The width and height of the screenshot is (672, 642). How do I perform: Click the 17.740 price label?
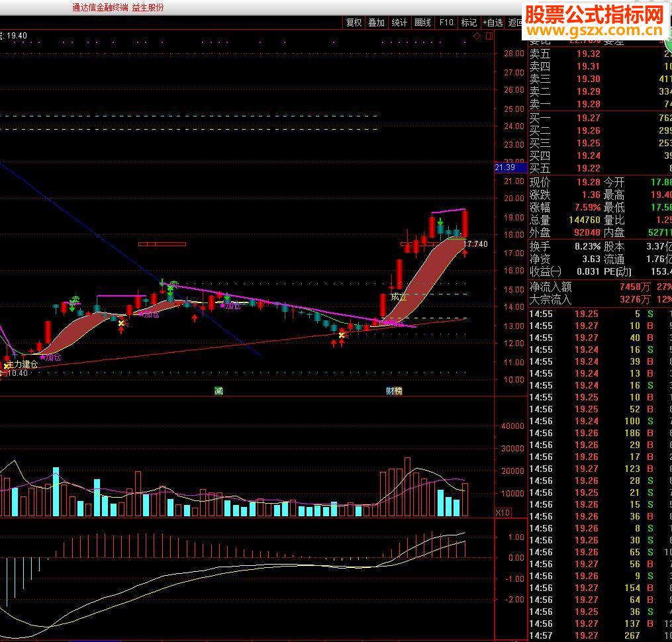pos(475,244)
